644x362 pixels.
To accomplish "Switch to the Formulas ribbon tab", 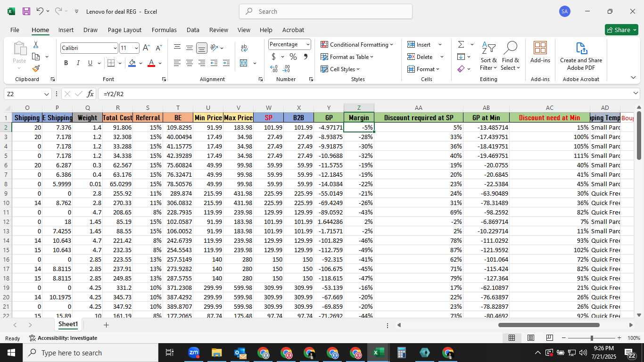I will 164,30.
